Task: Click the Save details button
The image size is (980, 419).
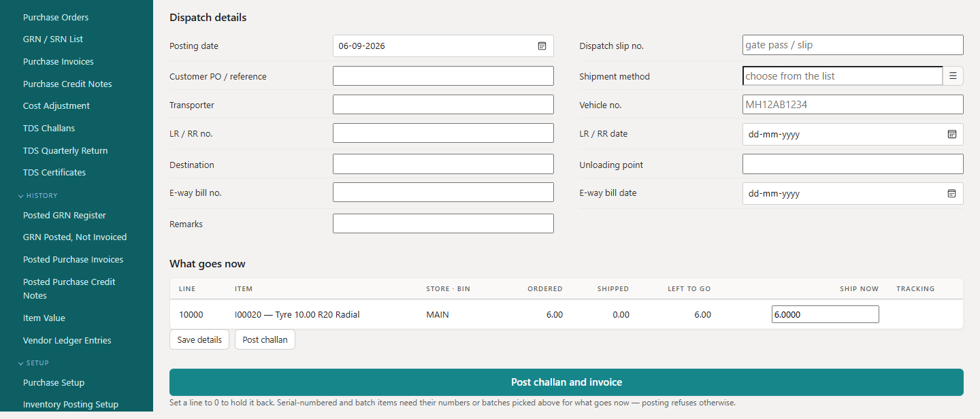Action: 199,339
